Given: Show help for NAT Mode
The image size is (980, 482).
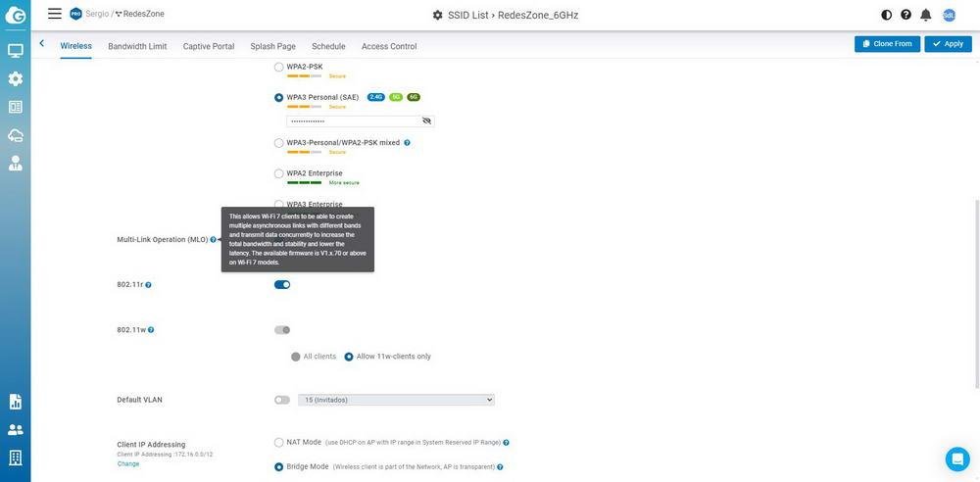Looking at the screenshot, I should [x=506, y=443].
